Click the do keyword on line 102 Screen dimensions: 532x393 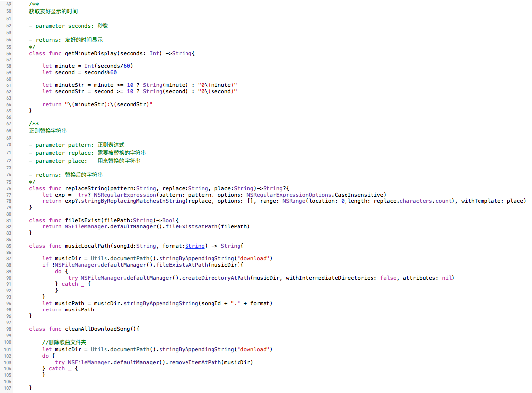point(46,356)
